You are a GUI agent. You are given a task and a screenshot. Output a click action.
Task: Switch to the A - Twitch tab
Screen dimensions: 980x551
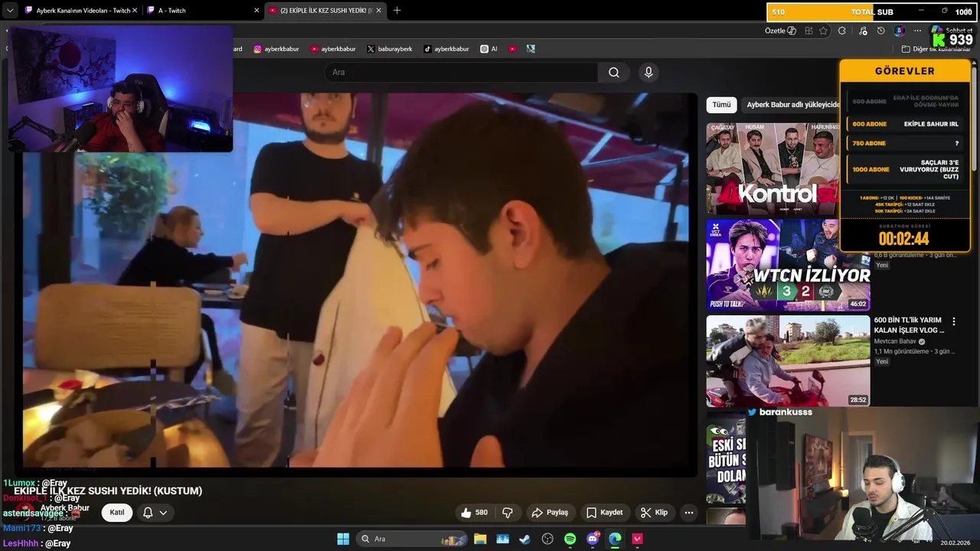203,11
